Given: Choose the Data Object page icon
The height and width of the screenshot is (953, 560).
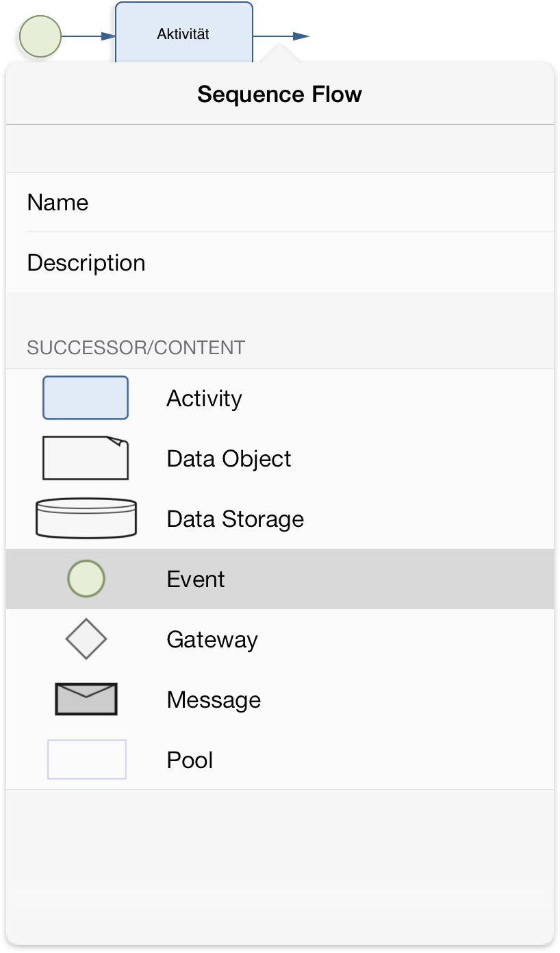Looking at the screenshot, I should click(86, 458).
